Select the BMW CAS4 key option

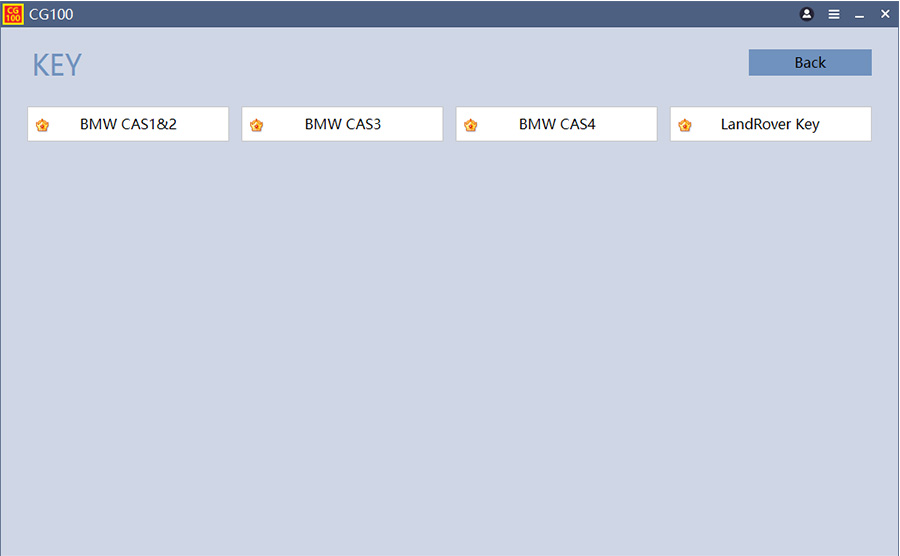coord(557,125)
